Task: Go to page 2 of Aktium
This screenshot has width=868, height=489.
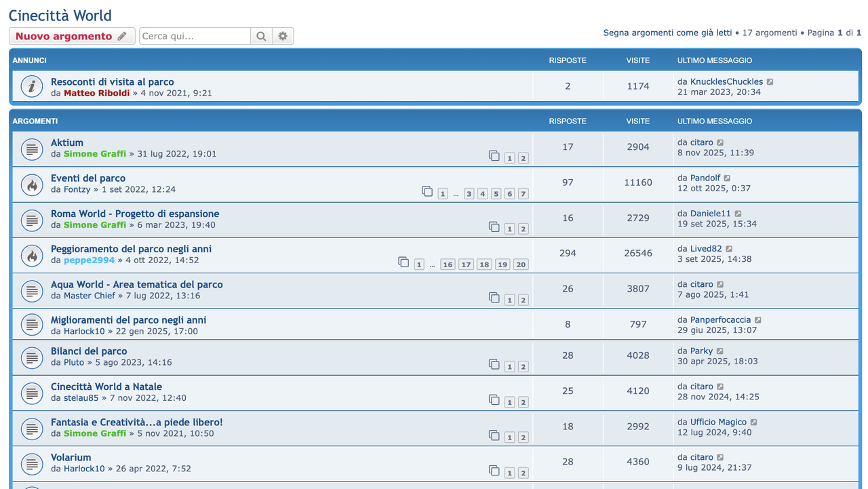Action: coord(523,158)
